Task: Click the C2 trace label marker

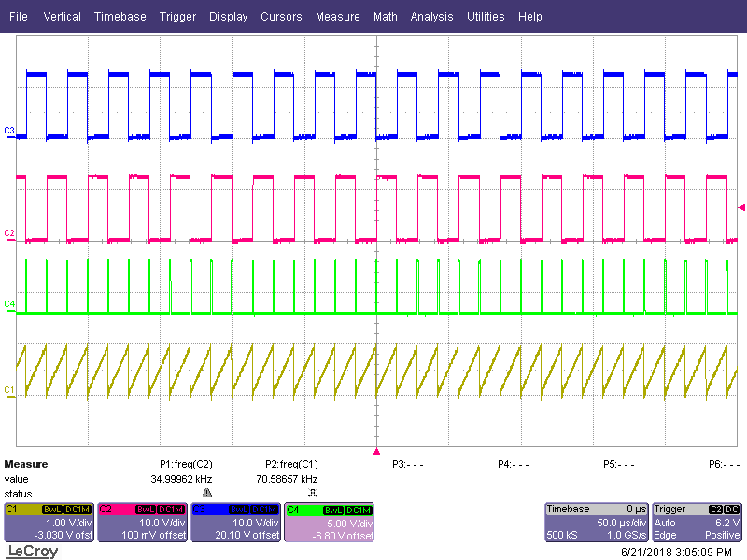Action: [x=9, y=235]
